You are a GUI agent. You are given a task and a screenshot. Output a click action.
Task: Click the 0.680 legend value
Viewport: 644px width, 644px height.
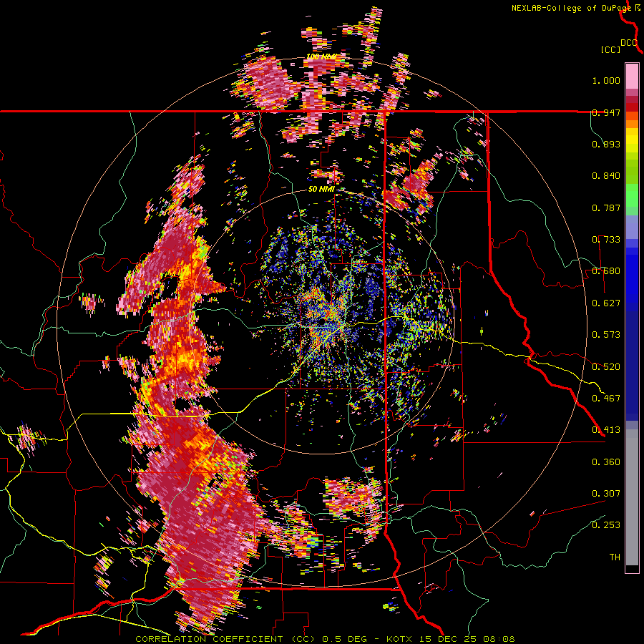[606, 271]
